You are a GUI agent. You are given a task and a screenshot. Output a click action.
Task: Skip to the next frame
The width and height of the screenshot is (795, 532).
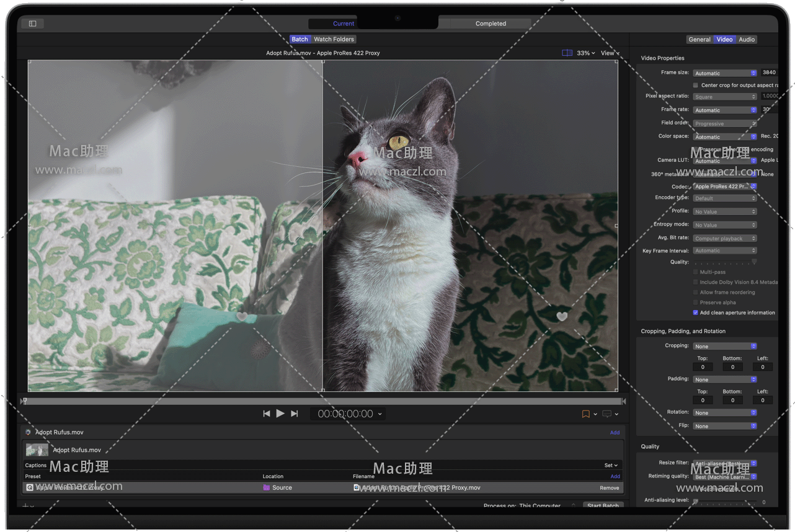pos(295,414)
